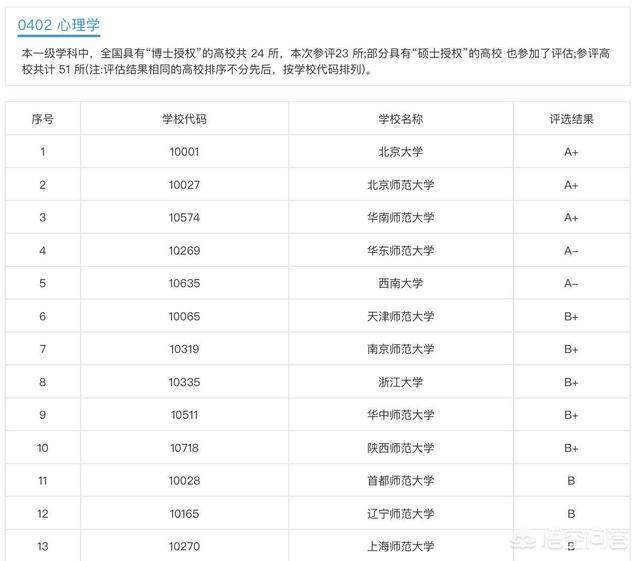Click serial number 1 in first row
This screenshot has width=640, height=561.
click(x=42, y=152)
